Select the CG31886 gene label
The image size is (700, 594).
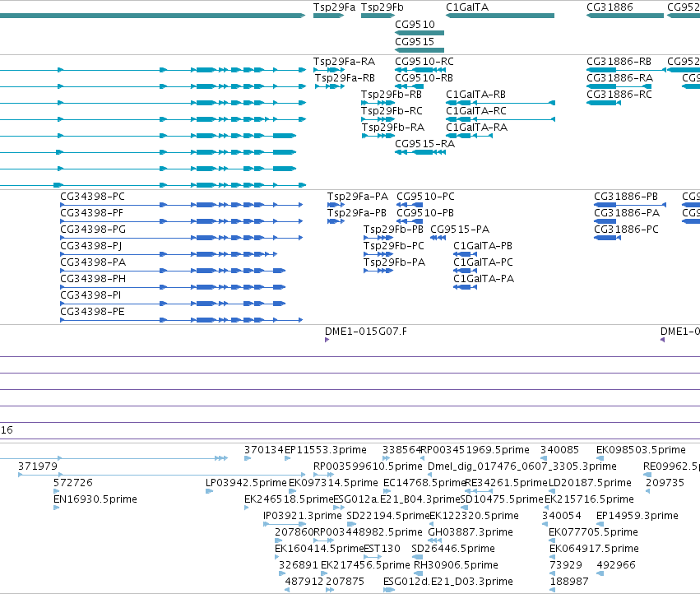(x=610, y=7)
